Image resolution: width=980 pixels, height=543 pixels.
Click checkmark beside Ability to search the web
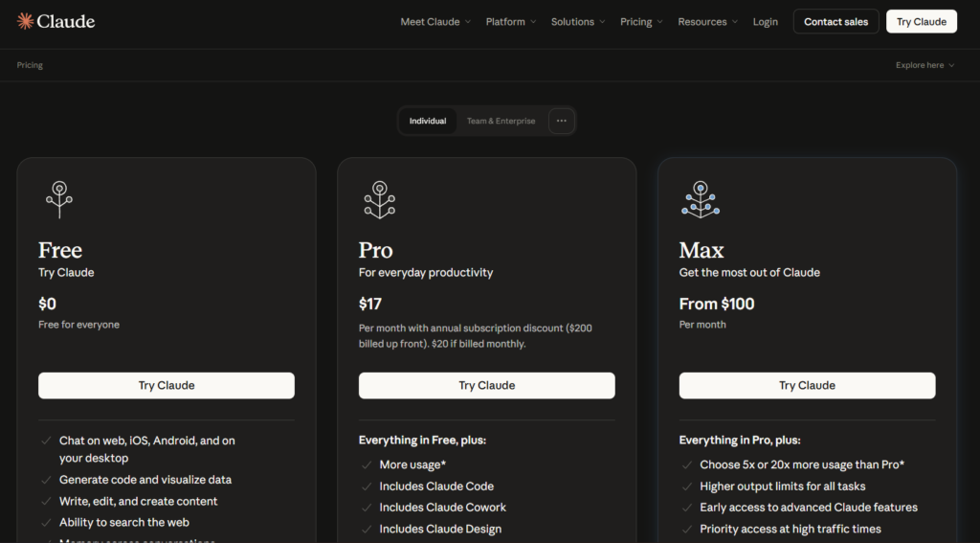pyautogui.click(x=46, y=522)
